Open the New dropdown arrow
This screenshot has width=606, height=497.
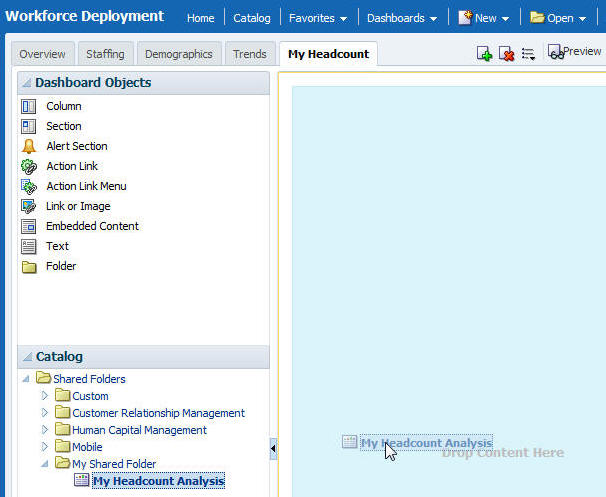pyautogui.click(x=505, y=19)
